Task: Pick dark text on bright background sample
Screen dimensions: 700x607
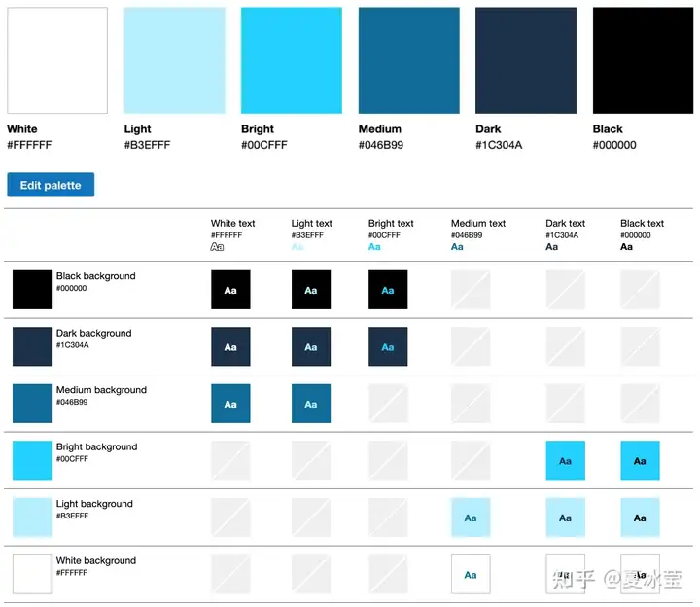Action: click(566, 460)
